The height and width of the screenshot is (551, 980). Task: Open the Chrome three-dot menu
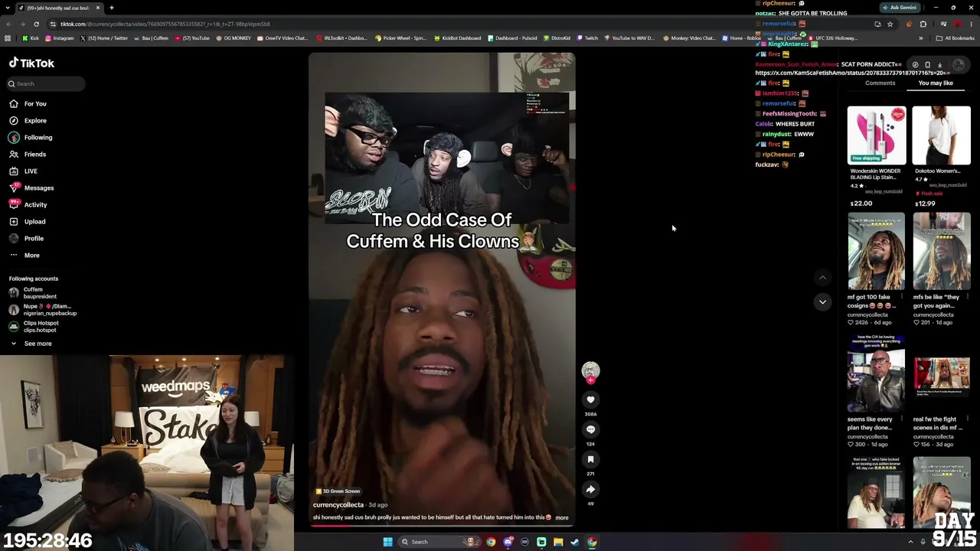pyautogui.click(x=971, y=24)
